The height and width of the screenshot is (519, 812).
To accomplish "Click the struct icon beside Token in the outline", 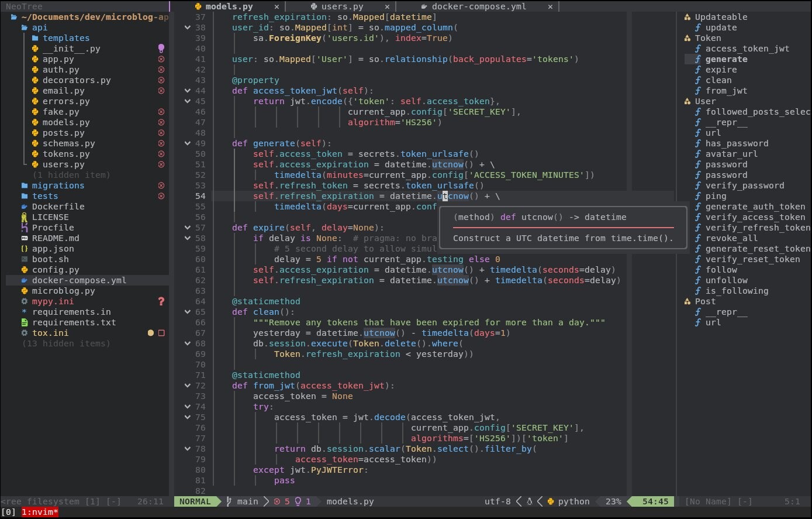I will 687,38.
